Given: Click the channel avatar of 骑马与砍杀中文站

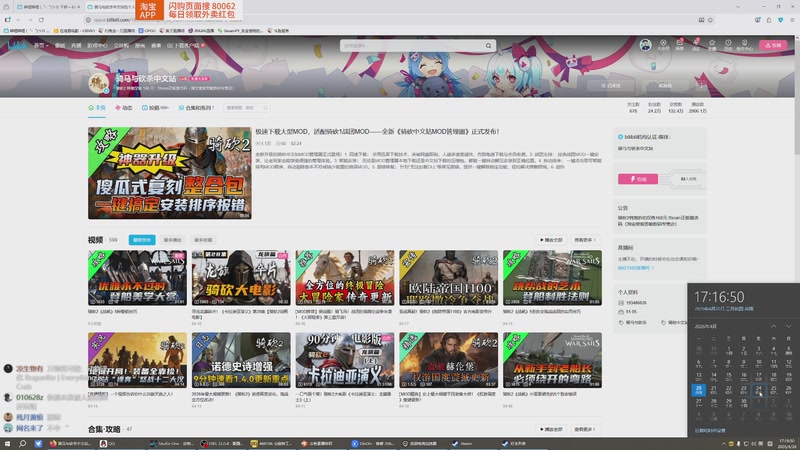Looking at the screenshot, I should (98, 83).
